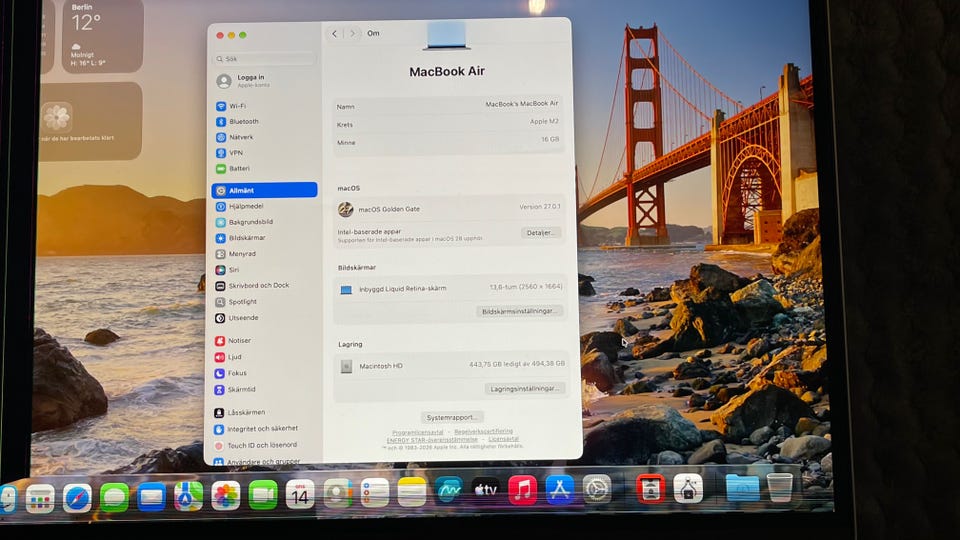Open Music from the Dock

tap(522, 490)
